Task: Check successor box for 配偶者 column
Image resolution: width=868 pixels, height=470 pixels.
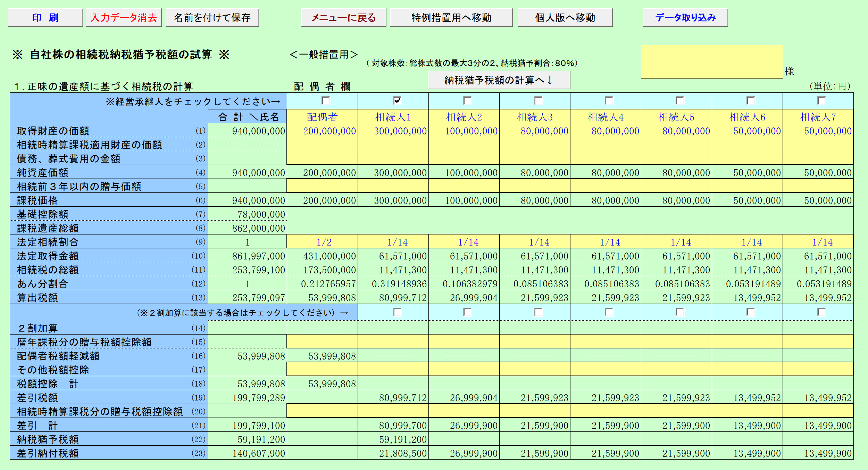Action: pyautogui.click(x=326, y=101)
